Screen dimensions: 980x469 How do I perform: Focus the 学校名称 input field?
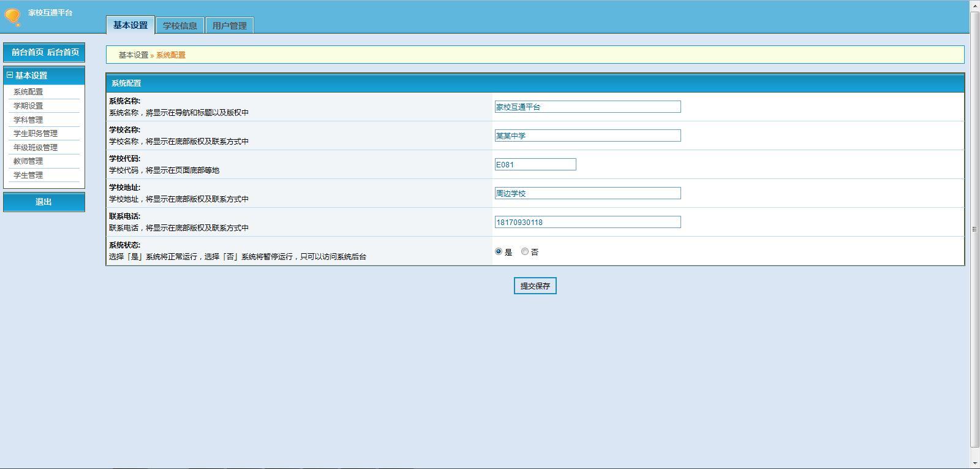(x=587, y=135)
